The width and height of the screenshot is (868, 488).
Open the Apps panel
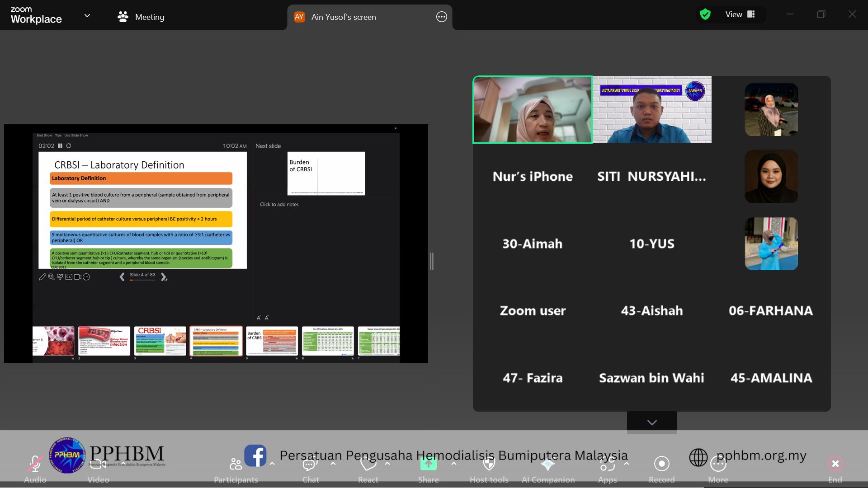(607, 469)
